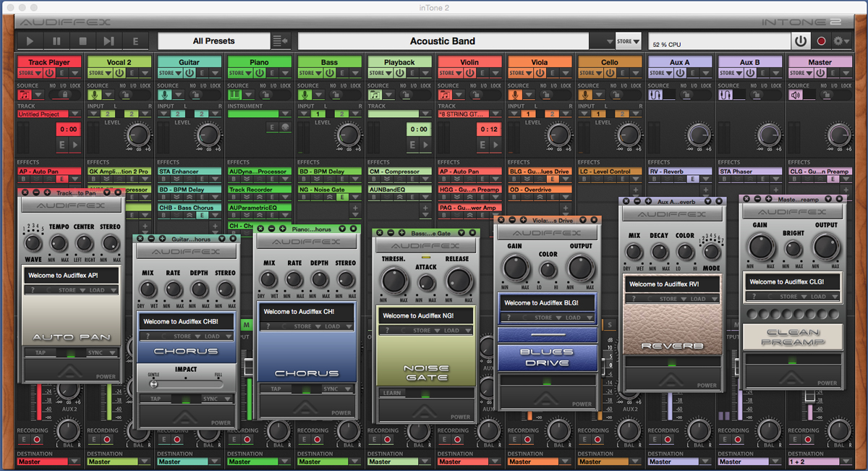Image resolution: width=868 pixels, height=471 pixels.
Task: Open the transport editor E button
Action: click(x=135, y=41)
